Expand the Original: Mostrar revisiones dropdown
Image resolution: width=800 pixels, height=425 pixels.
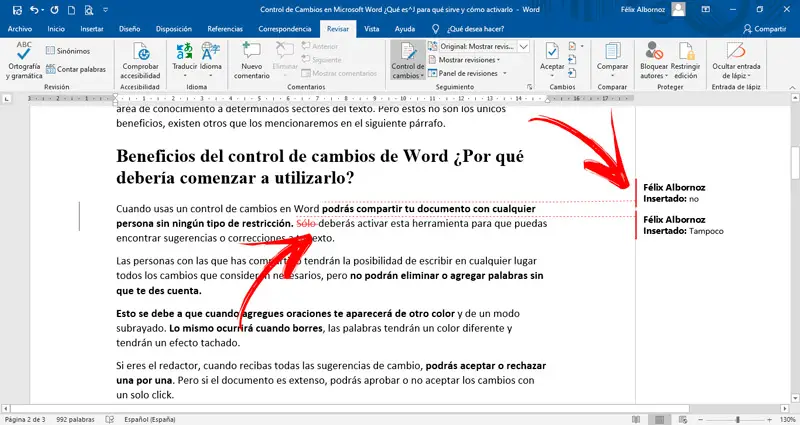[x=523, y=46]
